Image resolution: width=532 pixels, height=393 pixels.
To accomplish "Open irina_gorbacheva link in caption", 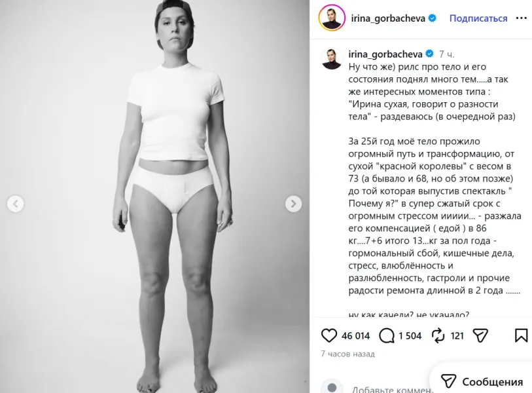I will click(385, 54).
